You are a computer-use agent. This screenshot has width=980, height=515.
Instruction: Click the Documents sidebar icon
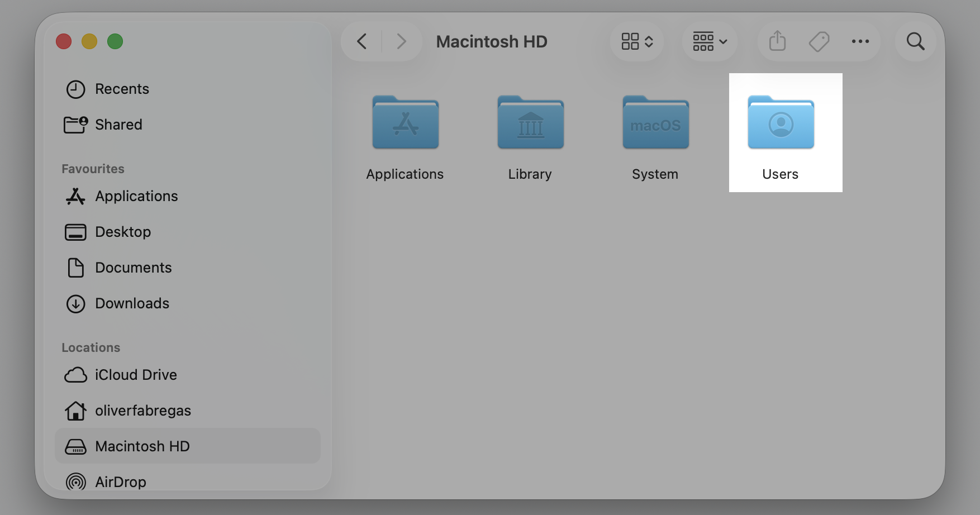pos(75,268)
